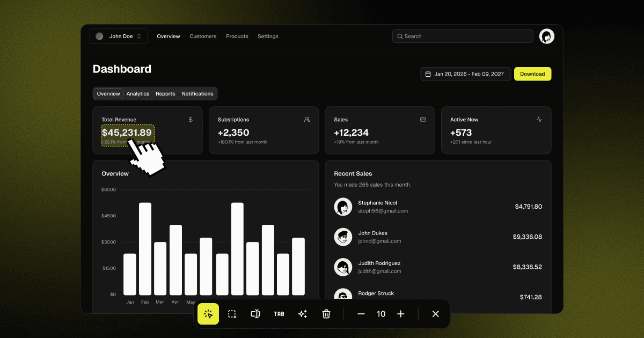
Task: Open the date range picker Jan 20, 2026
Action: (x=465, y=74)
